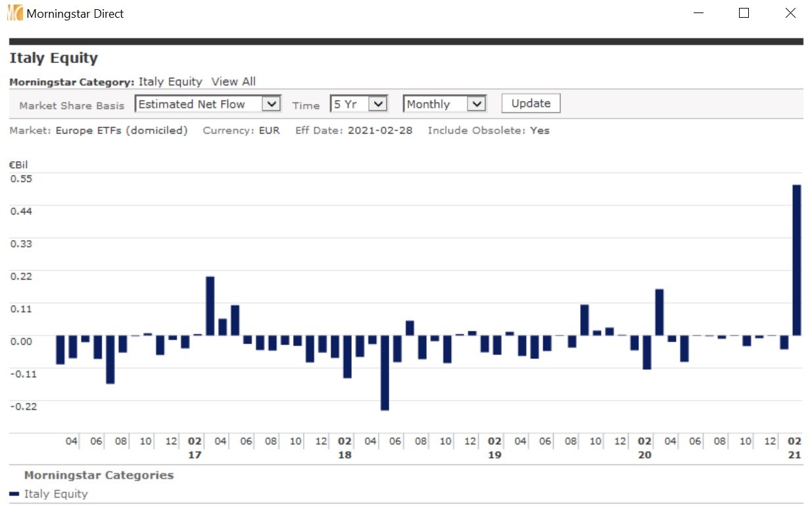Close the Morningstar Direct window

tap(790, 13)
